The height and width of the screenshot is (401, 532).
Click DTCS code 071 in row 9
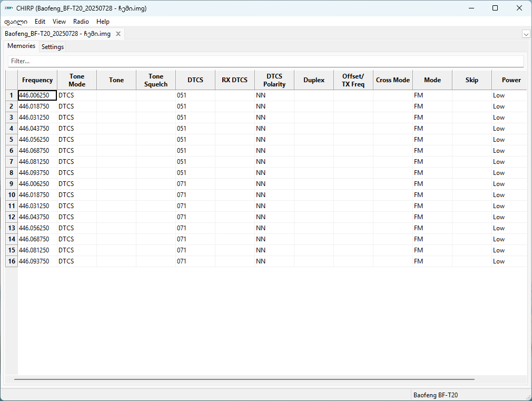point(195,184)
